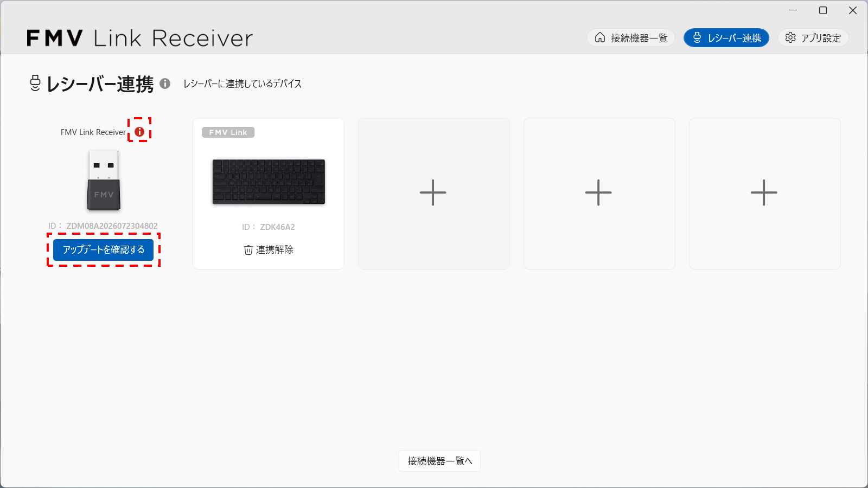Open the 接続機器一覧 tab
Viewport: 868px width, 488px height.
pyautogui.click(x=631, y=37)
